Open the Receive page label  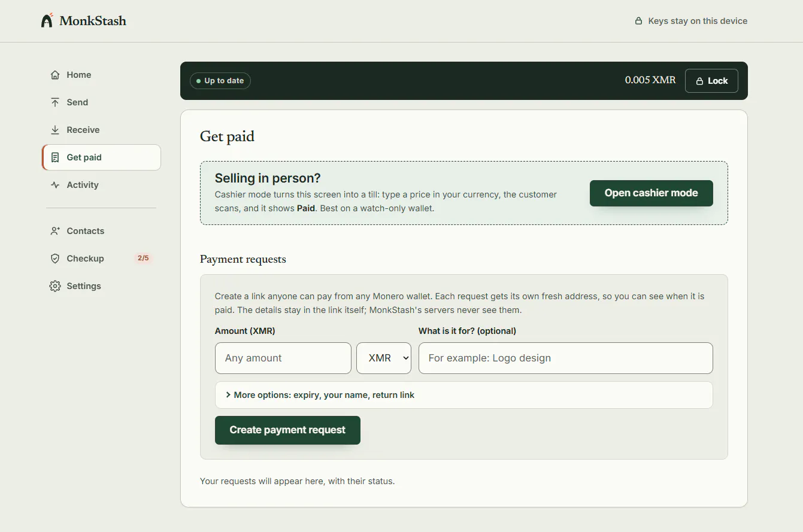[83, 130]
